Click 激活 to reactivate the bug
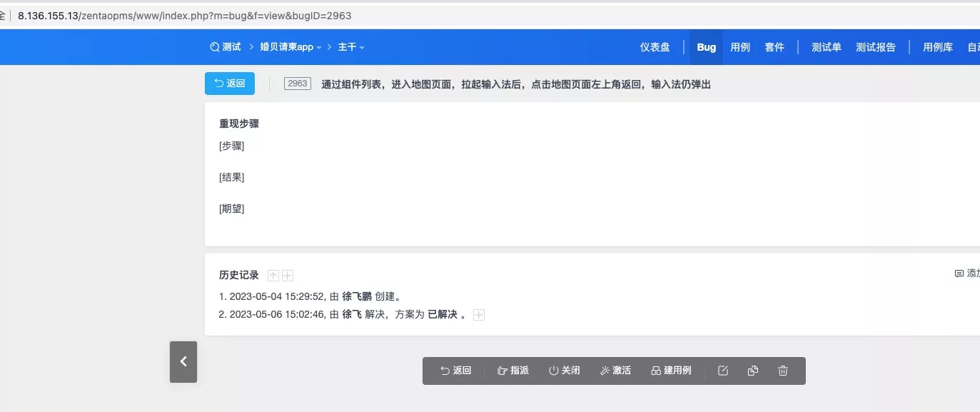This screenshot has width=980, height=412. (615, 371)
